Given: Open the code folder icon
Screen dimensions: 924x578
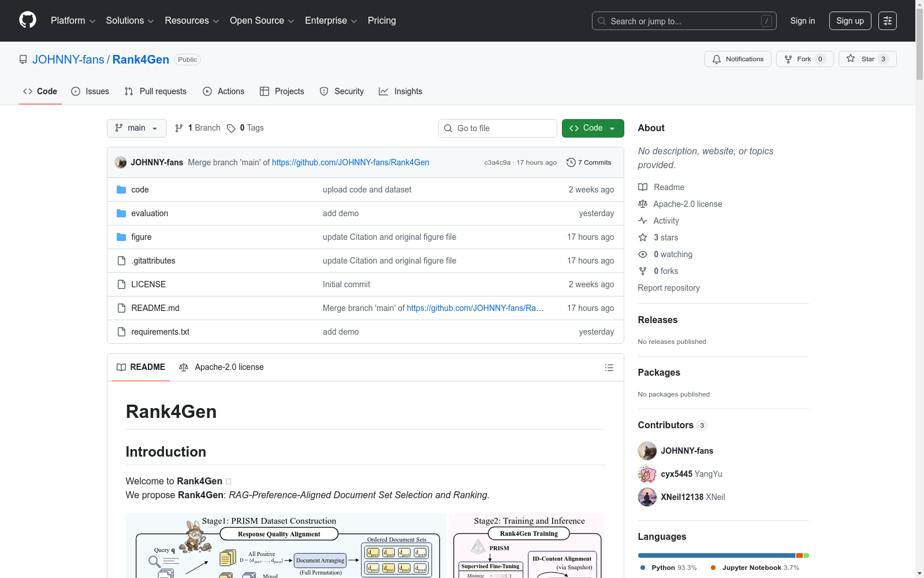Looking at the screenshot, I should click(121, 190).
